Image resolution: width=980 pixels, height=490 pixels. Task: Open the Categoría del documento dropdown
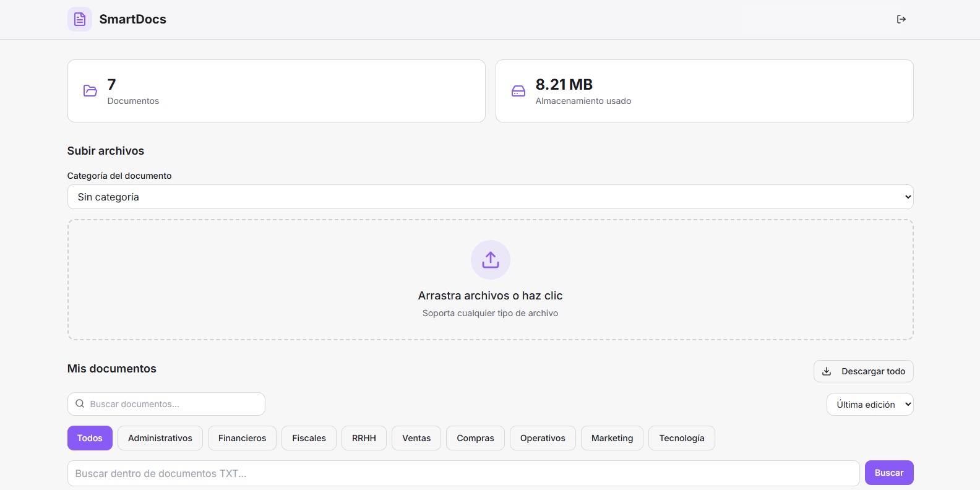pyautogui.click(x=490, y=197)
